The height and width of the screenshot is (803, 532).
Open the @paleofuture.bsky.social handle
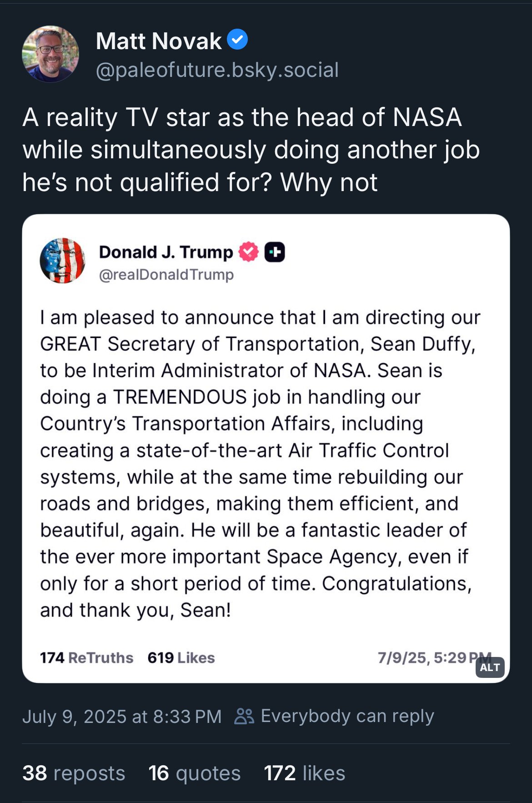(217, 70)
